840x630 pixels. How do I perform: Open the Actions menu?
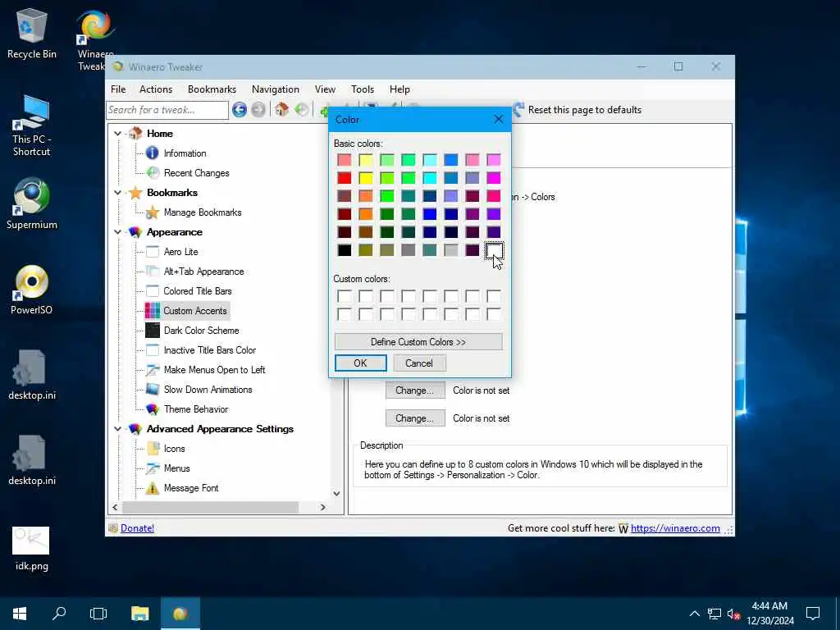tap(156, 89)
